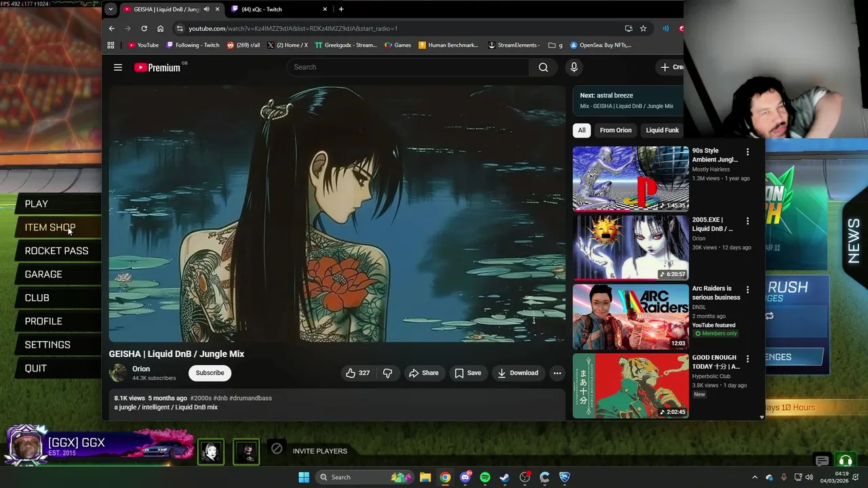Share the video

(x=423, y=373)
